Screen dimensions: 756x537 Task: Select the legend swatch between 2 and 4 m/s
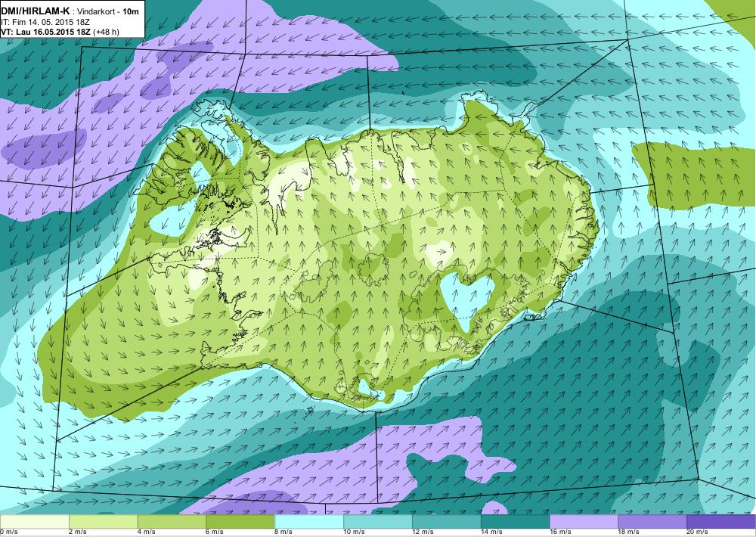103,521
